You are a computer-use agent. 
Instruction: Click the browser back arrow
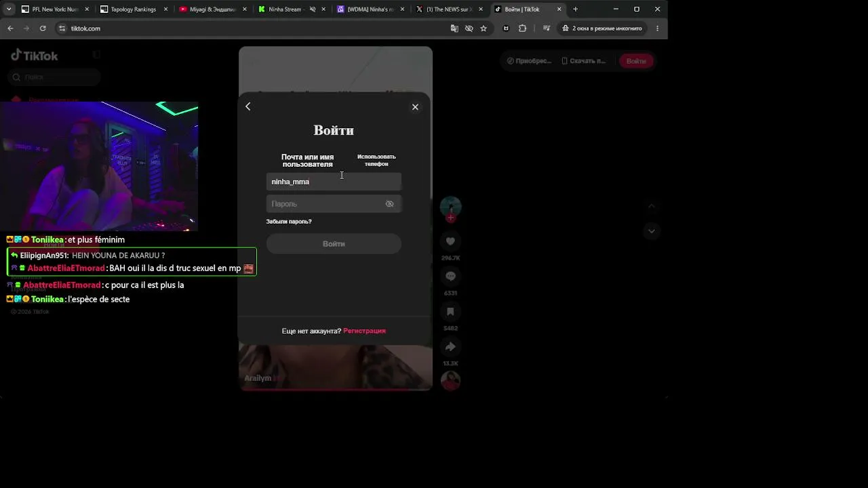[10, 28]
